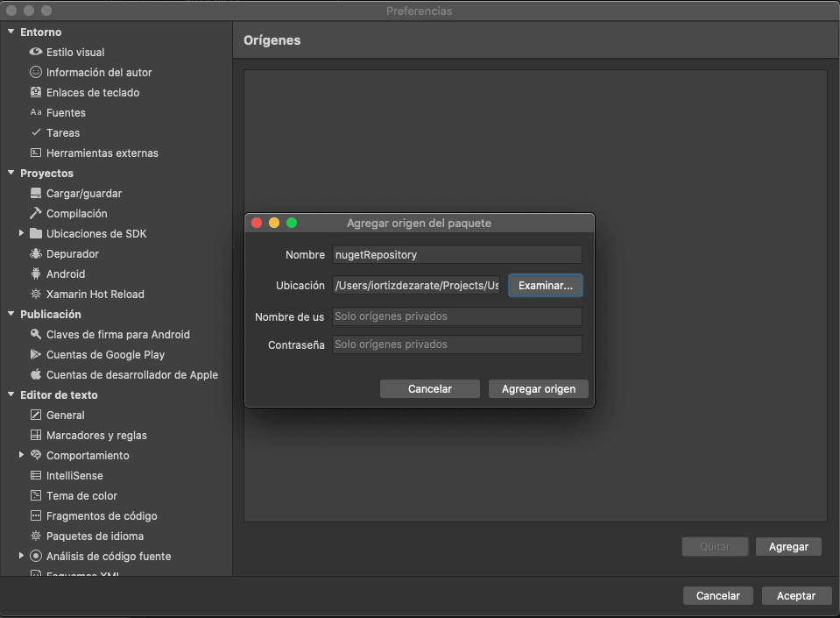Confirm with the Agregar origen button
Image resolution: width=840 pixels, height=618 pixels.
click(x=538, y=389)
